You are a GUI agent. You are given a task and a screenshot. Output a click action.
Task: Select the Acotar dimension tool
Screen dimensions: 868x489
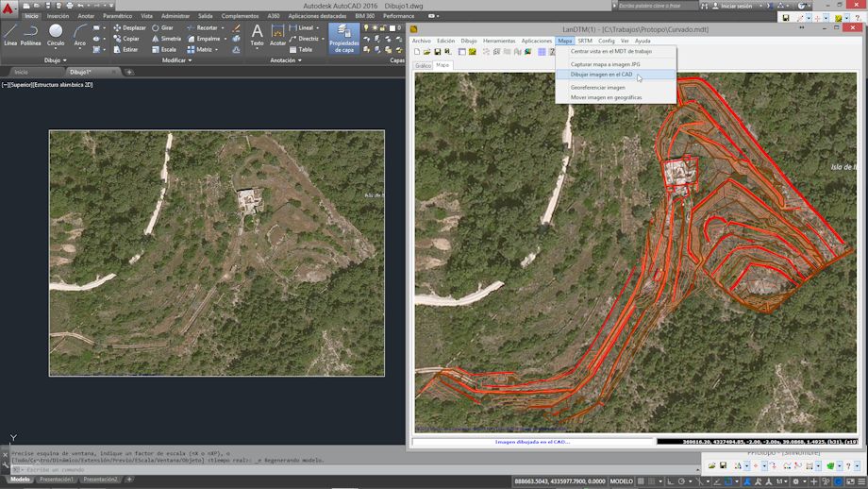pos(277,34)
